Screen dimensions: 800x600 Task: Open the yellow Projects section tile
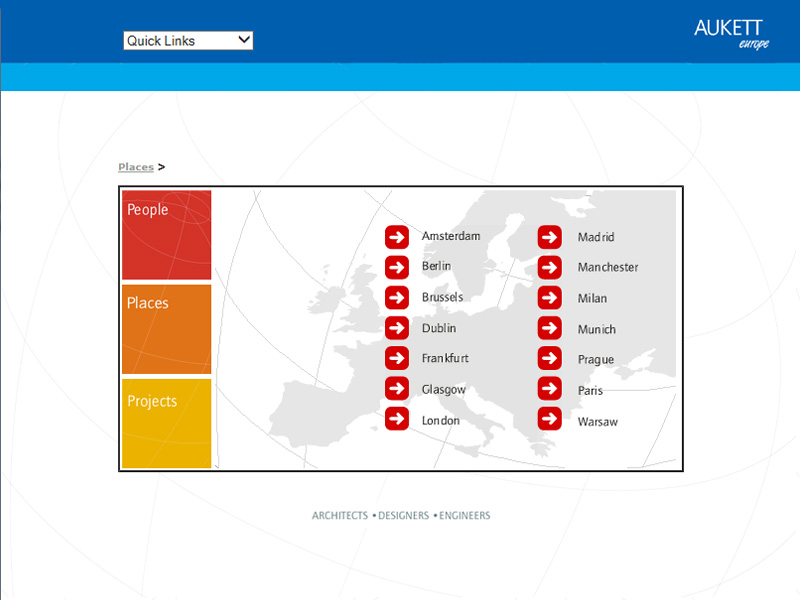coord(166,423)
